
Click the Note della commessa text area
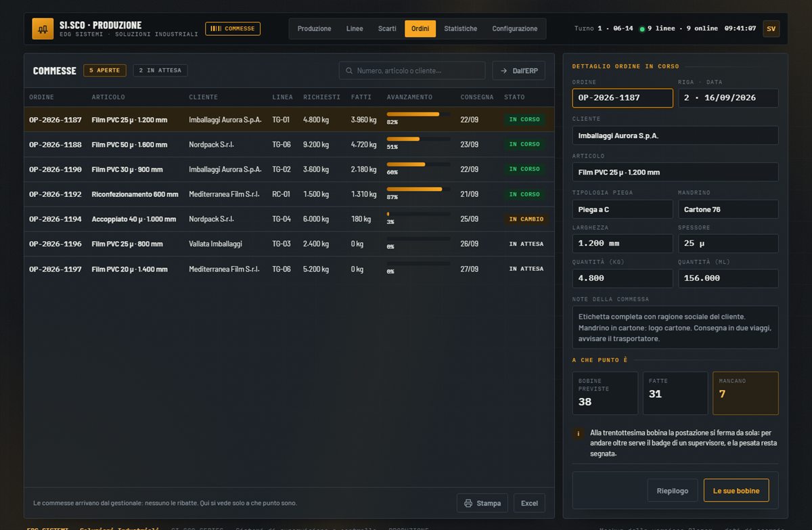pyautogui.click(x=675, y=327)
